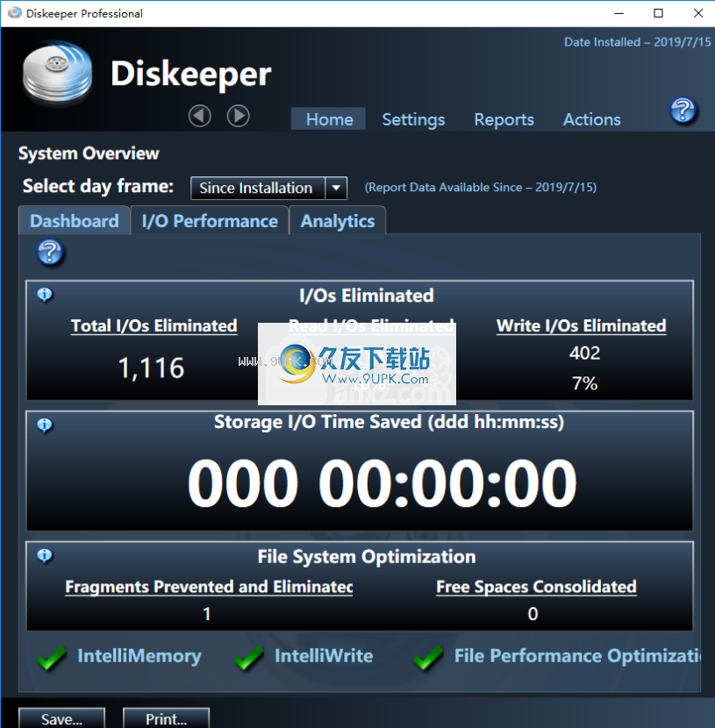Switch to the Analytics tab

[x=337, y=220]
